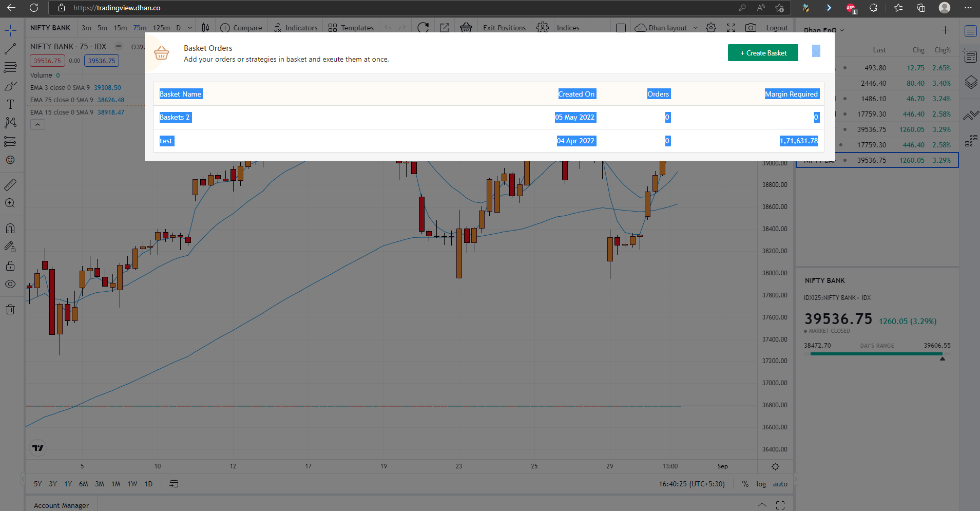Expand the timeframe interval dropdown arrow

(x=190, y=28)
